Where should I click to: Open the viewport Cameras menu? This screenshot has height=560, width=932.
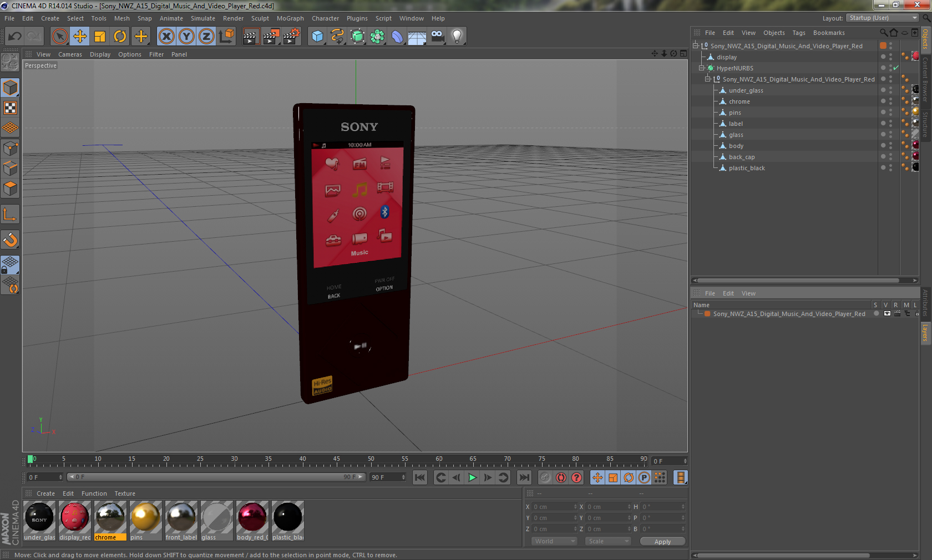70,54
